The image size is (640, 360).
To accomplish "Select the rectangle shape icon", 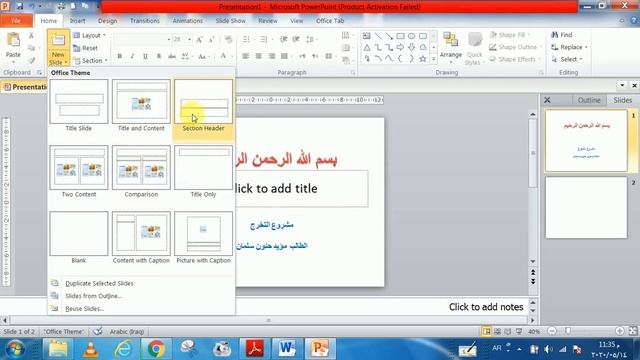I will 400,36.
